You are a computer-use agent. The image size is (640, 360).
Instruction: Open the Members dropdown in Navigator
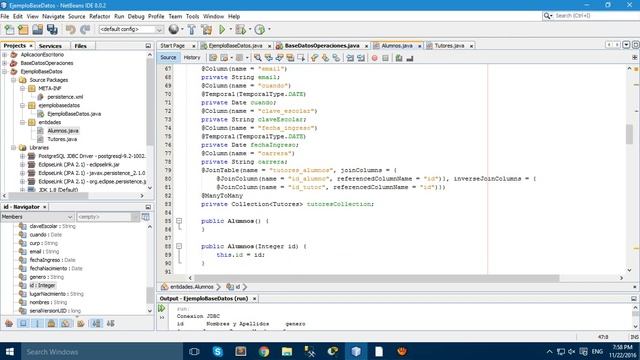pos(37,217)
